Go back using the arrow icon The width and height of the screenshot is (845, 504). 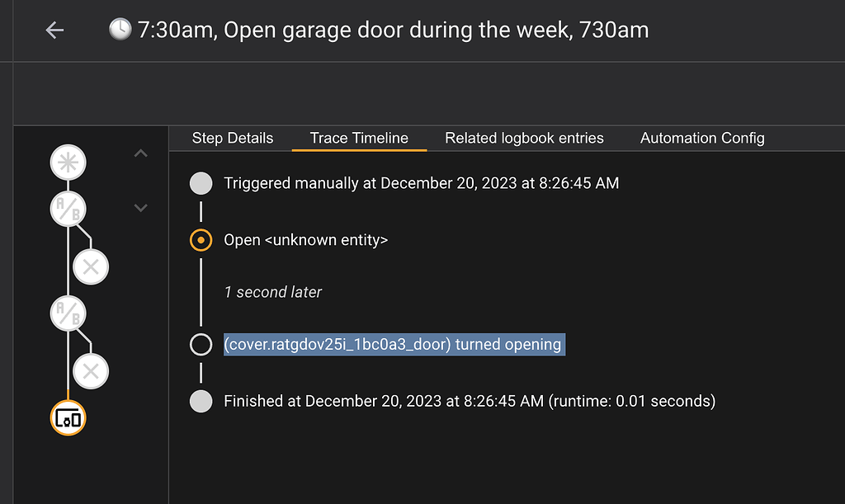pos(54,30)
